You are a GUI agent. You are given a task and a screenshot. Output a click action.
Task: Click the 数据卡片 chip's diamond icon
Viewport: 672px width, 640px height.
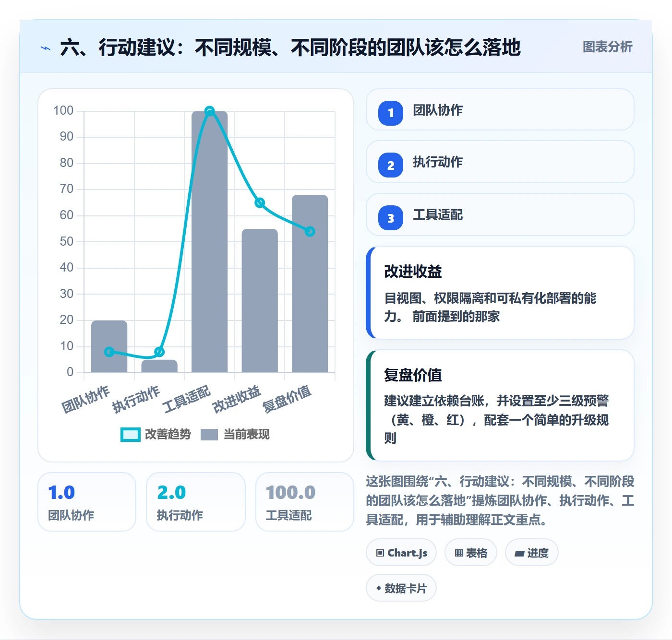click(378, 588)
